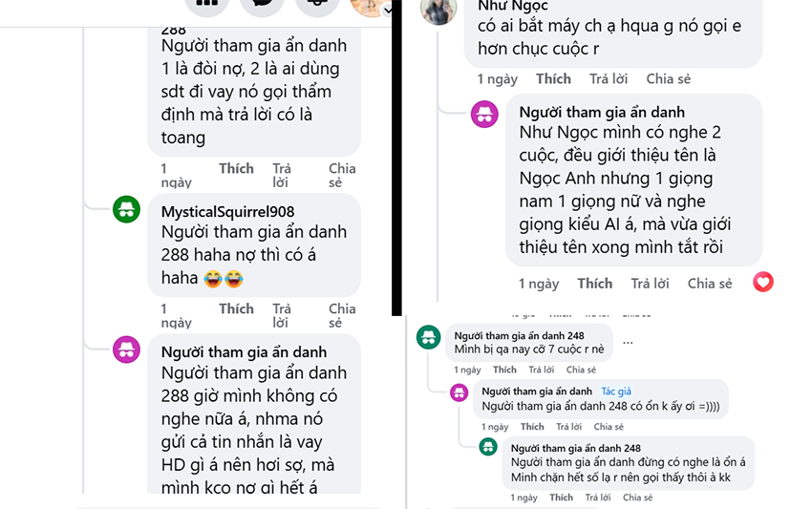The height and width of the screenshot is (509, 812).
Task: Click purple avatar beside "Như Ngọc mình có nghe" reply
Action: point(485,114)
